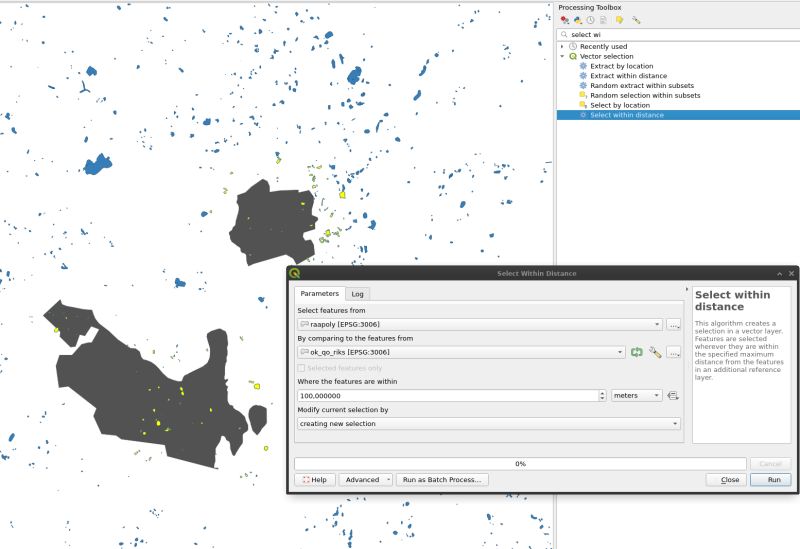
Task: Collapse help panel with the small arrow
Action: 686,289
